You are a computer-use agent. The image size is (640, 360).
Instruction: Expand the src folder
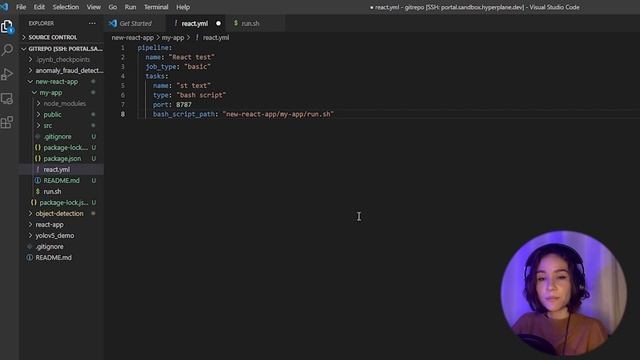(61, 126)
